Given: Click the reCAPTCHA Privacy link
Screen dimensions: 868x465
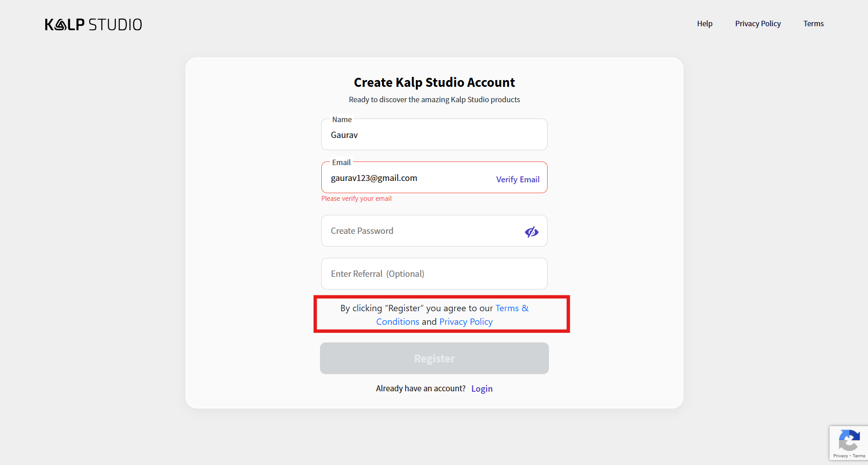Looking at the screenshot, I should click(840, 456).
